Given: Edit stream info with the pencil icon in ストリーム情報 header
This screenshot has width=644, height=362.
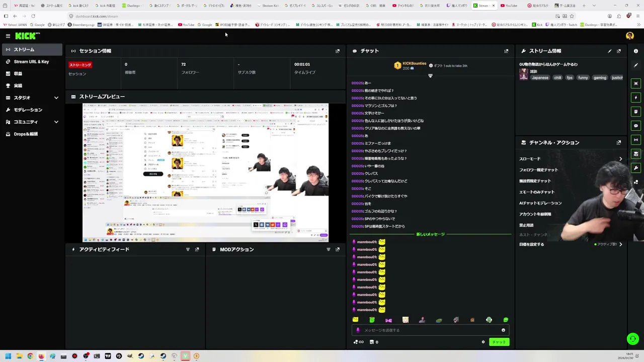Looking at the screenshot, I should (x=610, y=51).
